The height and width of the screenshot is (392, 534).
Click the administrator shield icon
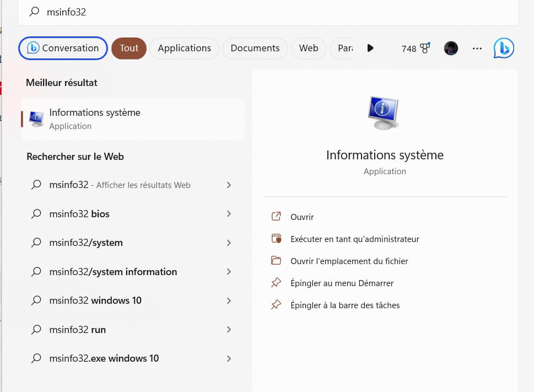(276, 238)
